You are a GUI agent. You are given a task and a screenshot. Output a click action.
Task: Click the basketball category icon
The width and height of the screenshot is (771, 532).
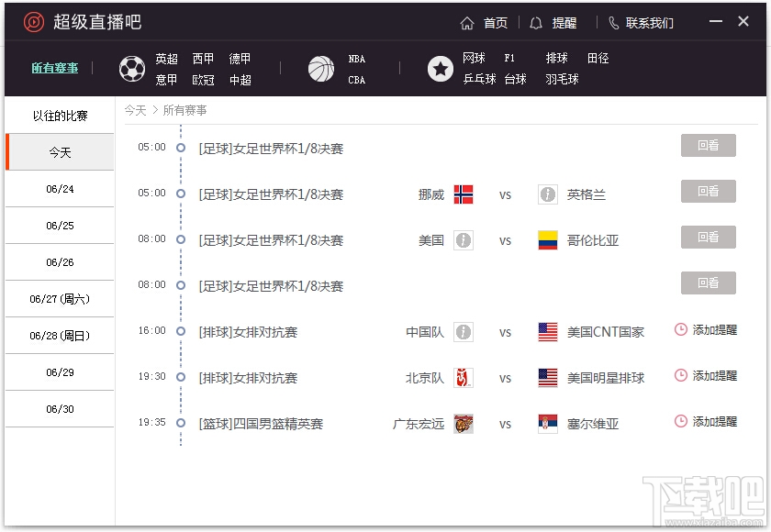coord(321,69)
